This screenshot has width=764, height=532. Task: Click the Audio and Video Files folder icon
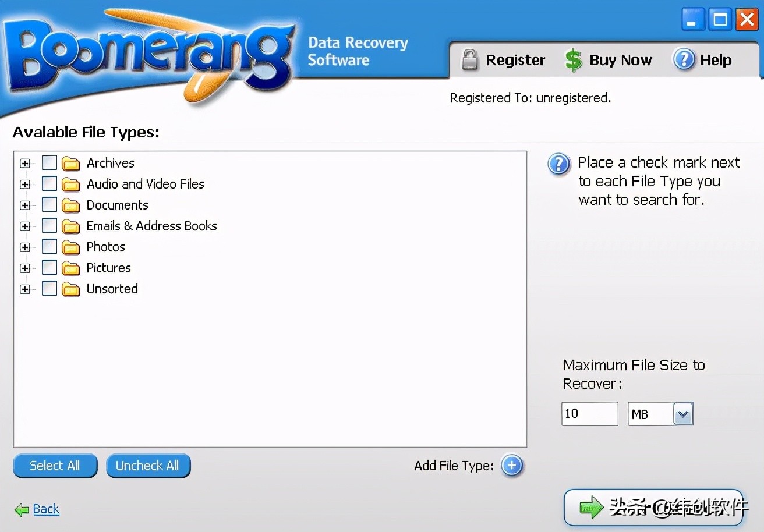click(x=71, y=185)
